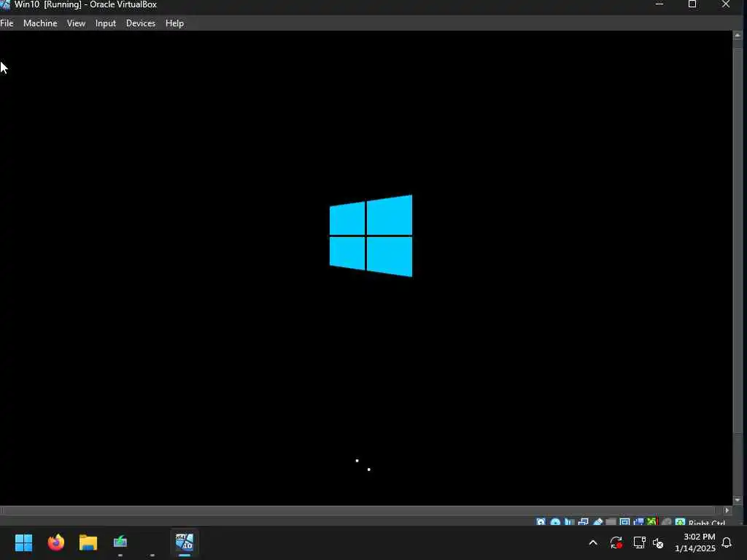The image size is (747, 560).
Task: Open the clock showing 3:02 PM
Action: pos(695,542)
